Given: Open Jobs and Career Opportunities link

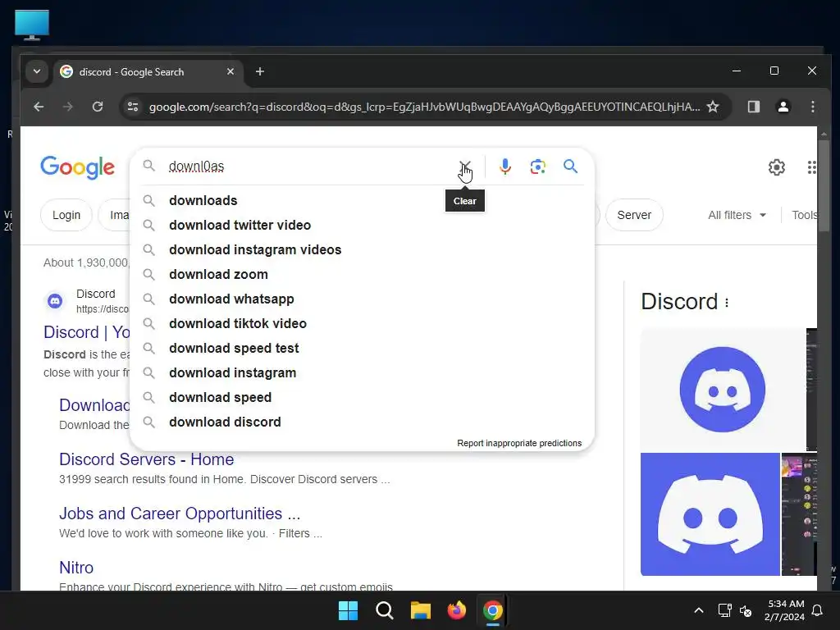Looking at the screenshot, I should point(180,514).
